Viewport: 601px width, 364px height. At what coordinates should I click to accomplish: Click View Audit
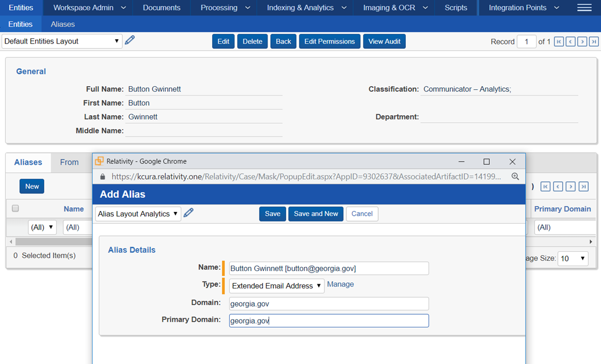pyautogui.click(x=384, y=41)
